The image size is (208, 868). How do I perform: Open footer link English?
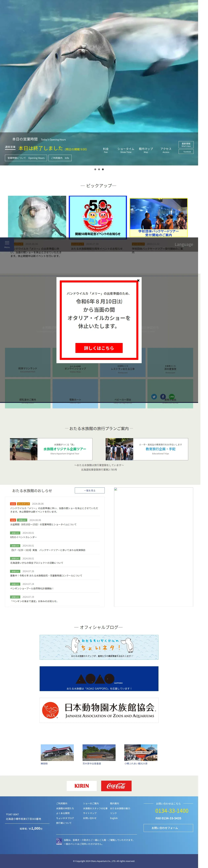114,818
